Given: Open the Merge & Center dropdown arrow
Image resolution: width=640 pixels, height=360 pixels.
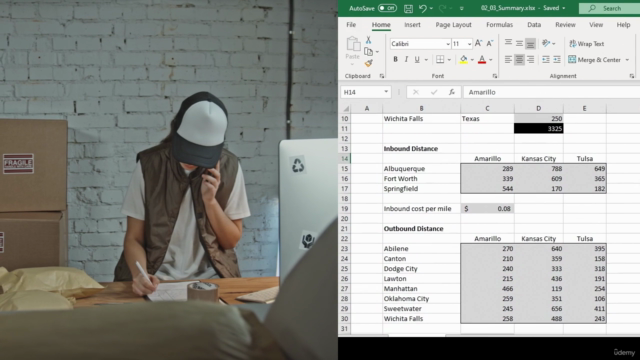Looking at the screenshot, I should pyautogui.click(x=627, y=60).
